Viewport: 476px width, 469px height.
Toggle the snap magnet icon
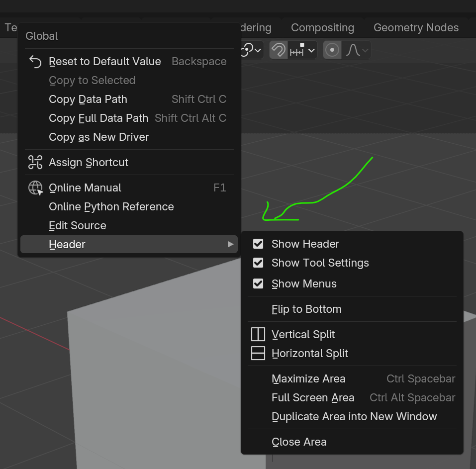click(x=279, y=50)
